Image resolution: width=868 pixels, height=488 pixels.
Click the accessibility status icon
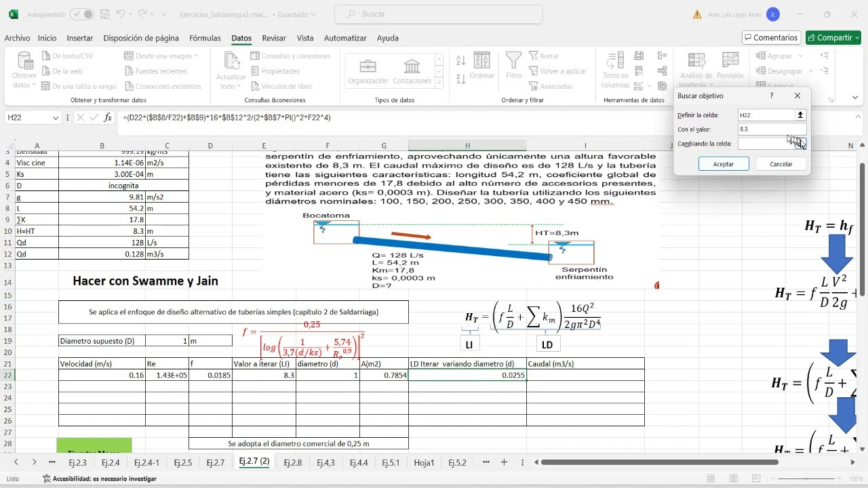coord(47,479)
